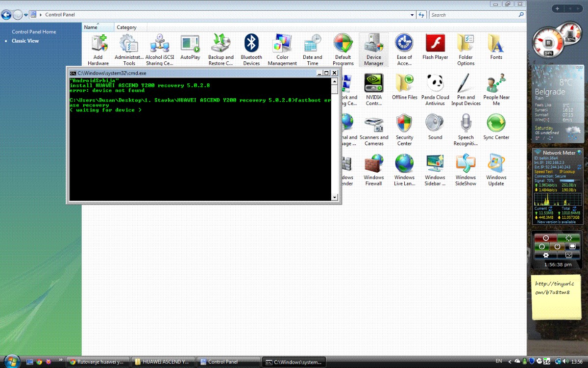588x368 pixels.
Task: Click IP Lookup in Network Meter gadget
Action: point(567,172)
